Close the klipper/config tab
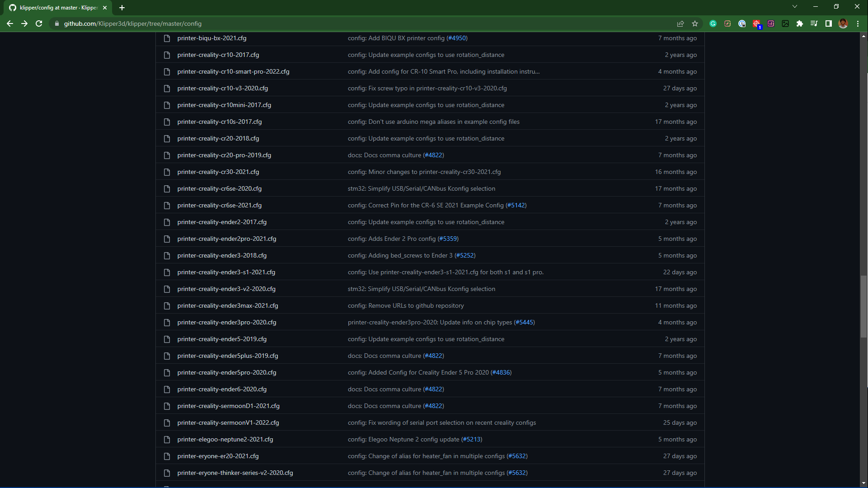 coord(105,8)
